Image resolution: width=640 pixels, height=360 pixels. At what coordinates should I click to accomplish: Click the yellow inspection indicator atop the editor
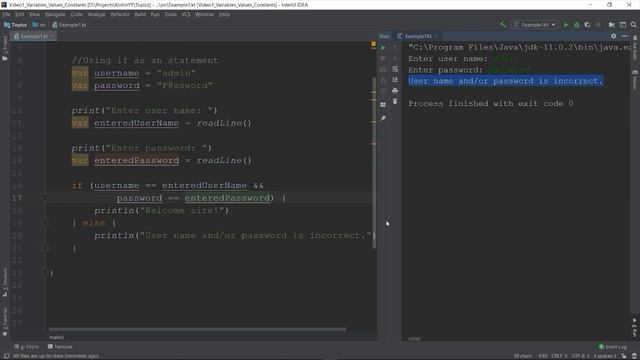pyautogui.click(x=373, y=44)
